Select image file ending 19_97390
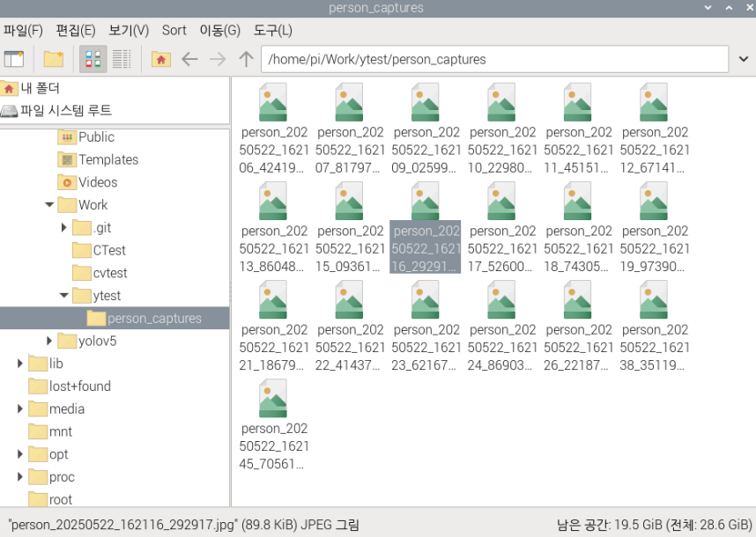Viewport: 756px width, 537px height. coord(655,227)
